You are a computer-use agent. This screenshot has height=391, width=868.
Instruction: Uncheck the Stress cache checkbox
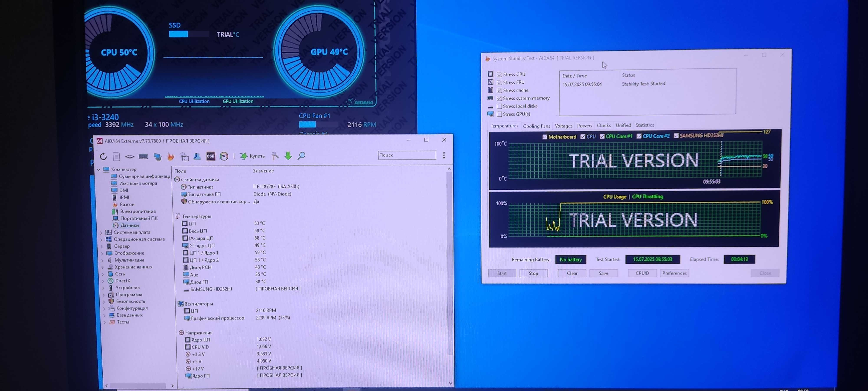[x=499, y=90]
